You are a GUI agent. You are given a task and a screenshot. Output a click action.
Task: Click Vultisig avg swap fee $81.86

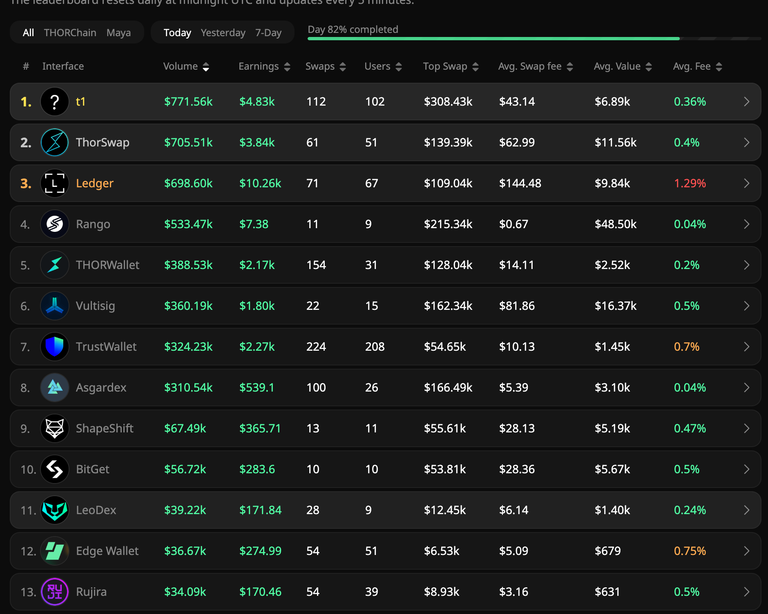click(517, 306)
